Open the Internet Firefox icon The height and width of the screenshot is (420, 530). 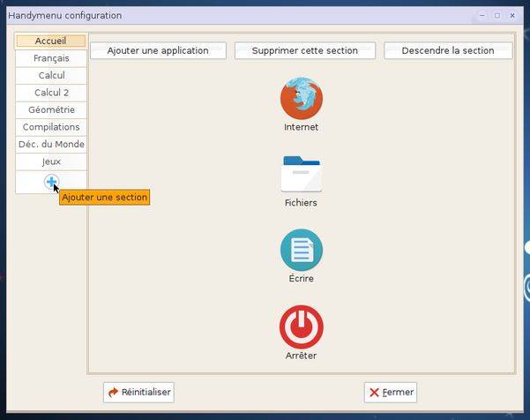coord(302,99)
